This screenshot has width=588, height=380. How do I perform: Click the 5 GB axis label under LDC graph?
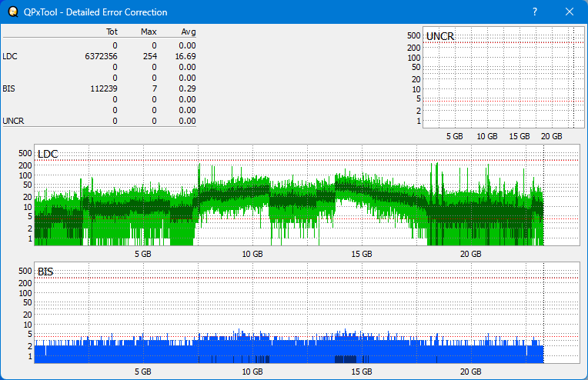pos(143,254)
